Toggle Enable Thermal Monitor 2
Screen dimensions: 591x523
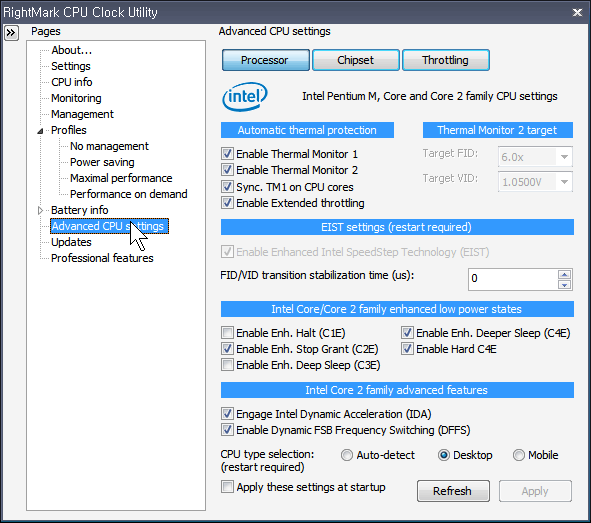click(227, 170)
